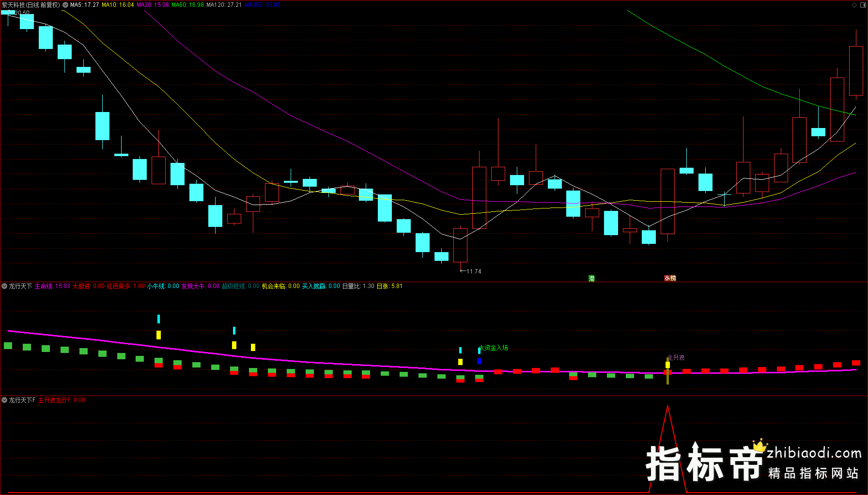Click the 龙行天下F indicator name
Viewport: 868px width, 495px height.
[x=22, y=400]
